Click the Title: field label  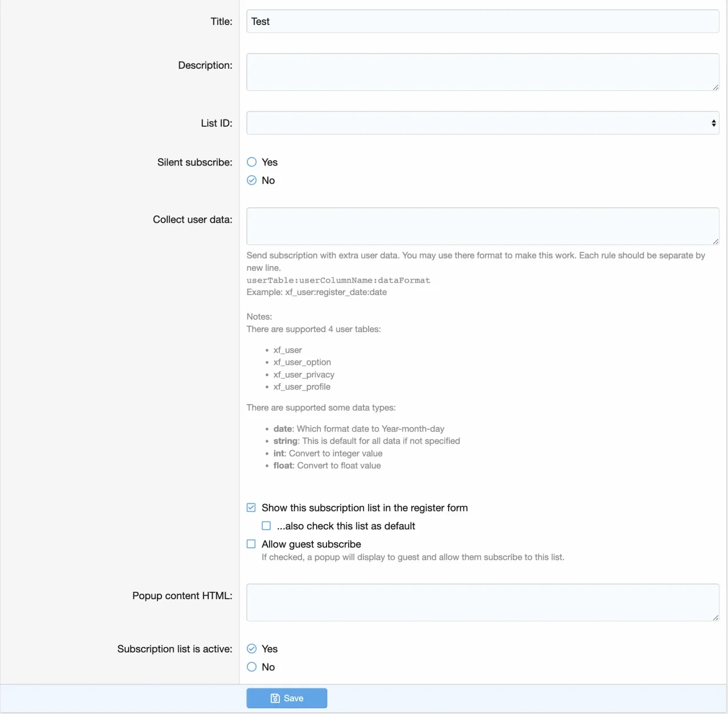coord(221,22)
